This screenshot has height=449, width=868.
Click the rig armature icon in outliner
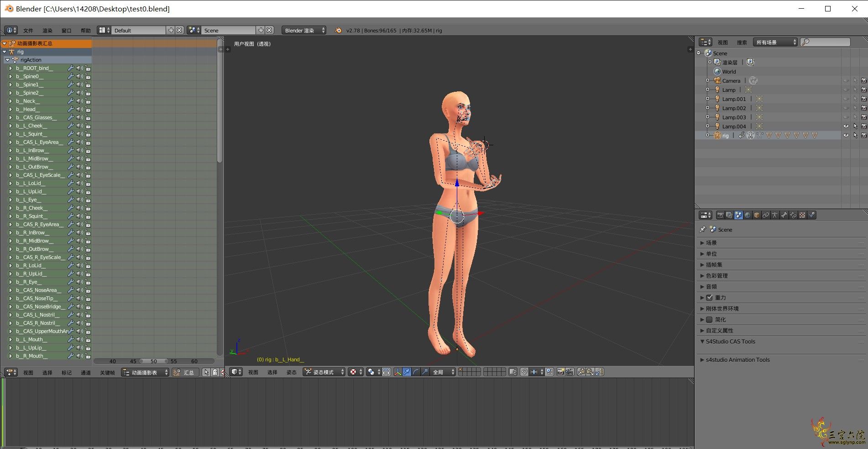[717, 135]
